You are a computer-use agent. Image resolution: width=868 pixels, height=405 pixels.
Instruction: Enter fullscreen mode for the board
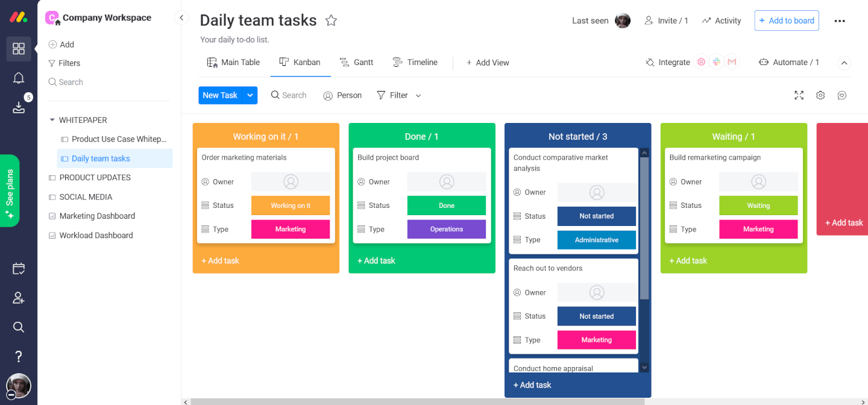tap(799, 95)
